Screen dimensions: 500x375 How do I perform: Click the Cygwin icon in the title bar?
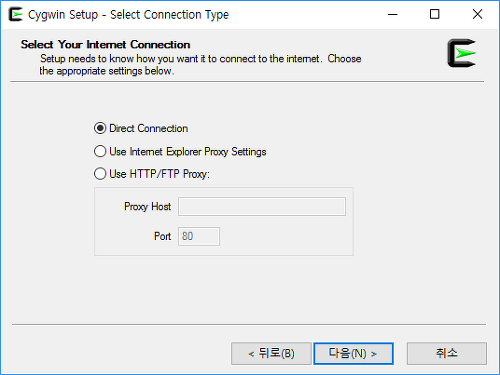tap(15, 14)
